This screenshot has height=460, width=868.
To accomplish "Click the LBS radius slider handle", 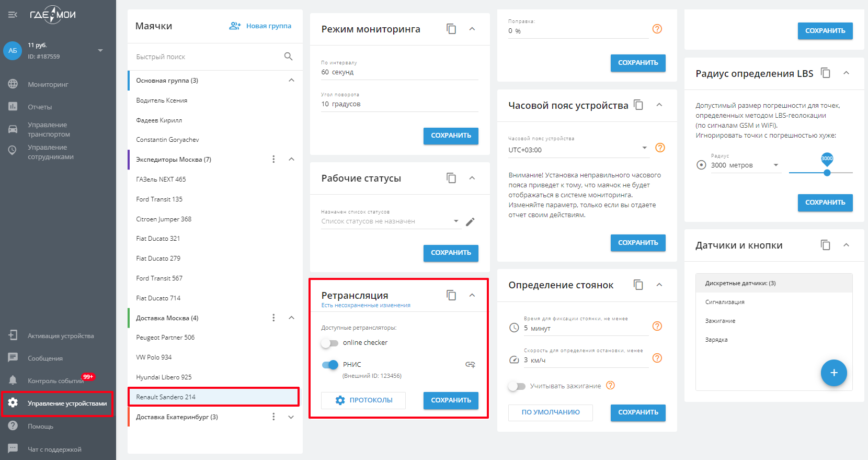I will 827,173.
